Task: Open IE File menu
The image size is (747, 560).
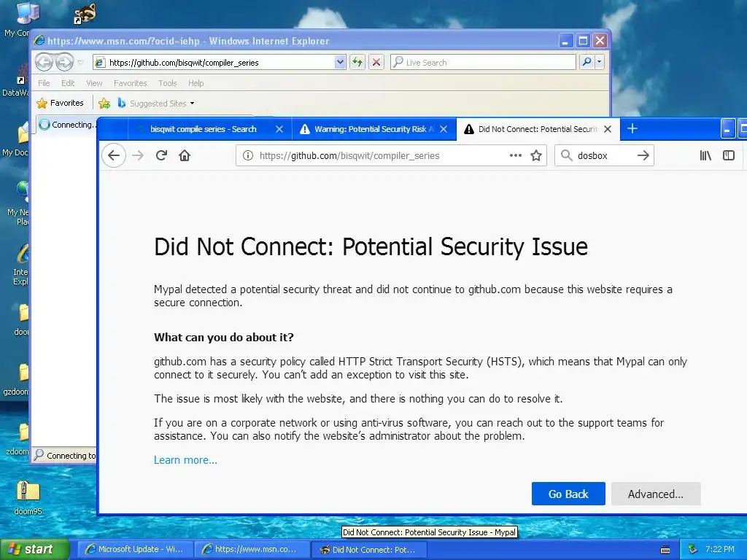Action: (44, 83)
